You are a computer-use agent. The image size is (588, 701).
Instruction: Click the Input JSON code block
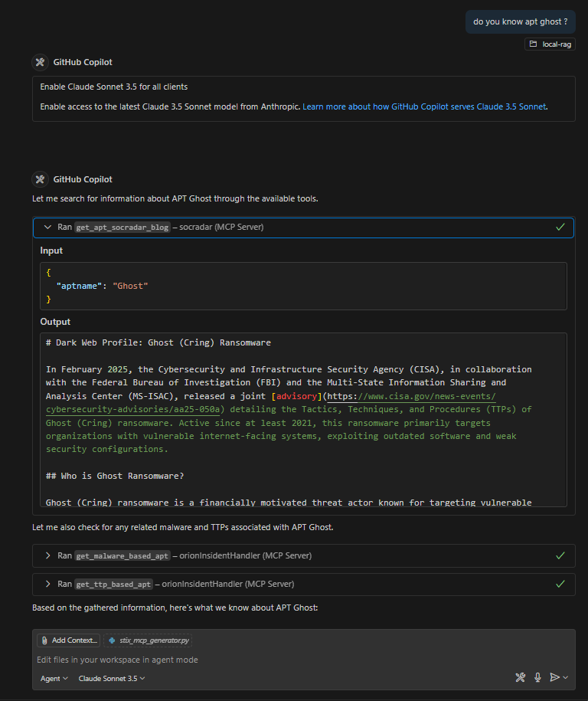[303, 286]
